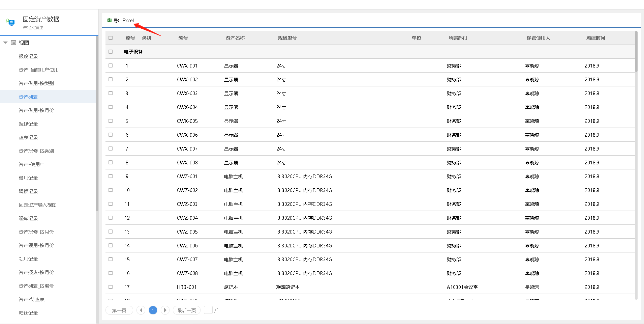Select the checkbox for row CWX-001
Image resolution: width=644 pixels, height=324 pixels.
(111, 65)
